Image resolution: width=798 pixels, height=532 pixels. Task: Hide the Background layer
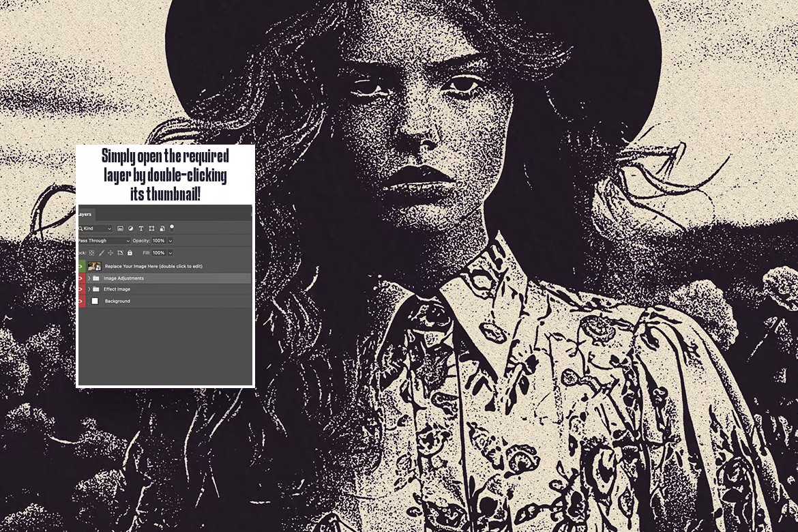click(80, 301)
